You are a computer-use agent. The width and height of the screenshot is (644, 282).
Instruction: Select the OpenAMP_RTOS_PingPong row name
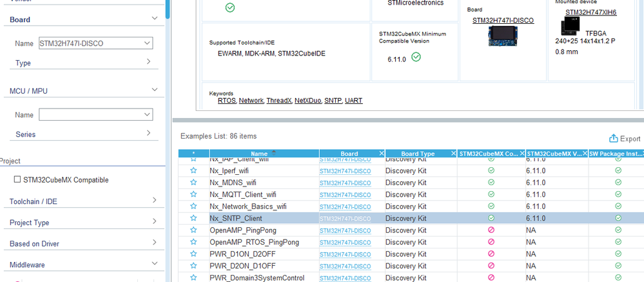[x=254, y=242]
